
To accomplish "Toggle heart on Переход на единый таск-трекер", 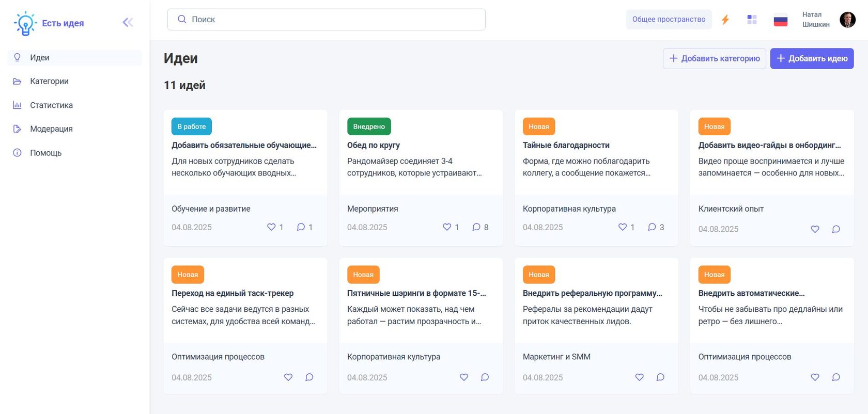I will pos(288,377).
